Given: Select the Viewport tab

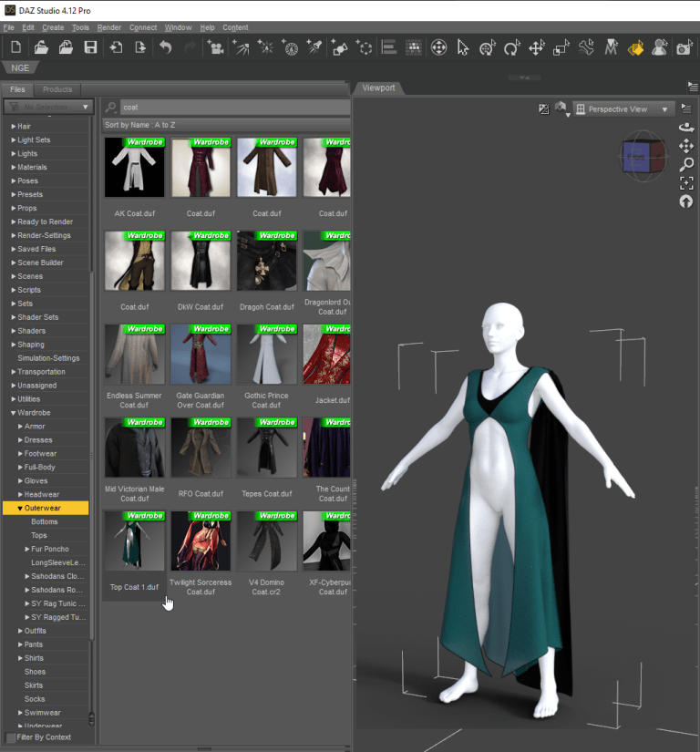Looking at the screenshot, I should (x=378, y=88).
